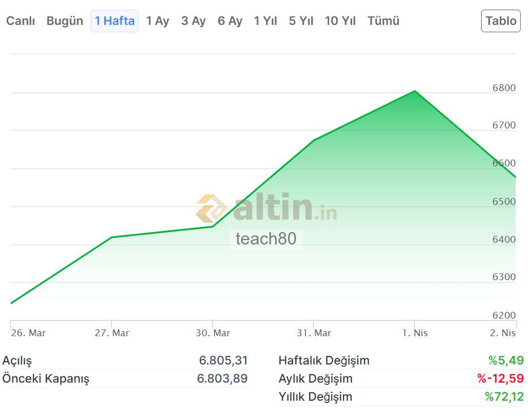Click the Haftalık Değişim %5,49 value
Screen dimensions: 532x416
pyautogui.click(x=506, y=361)
